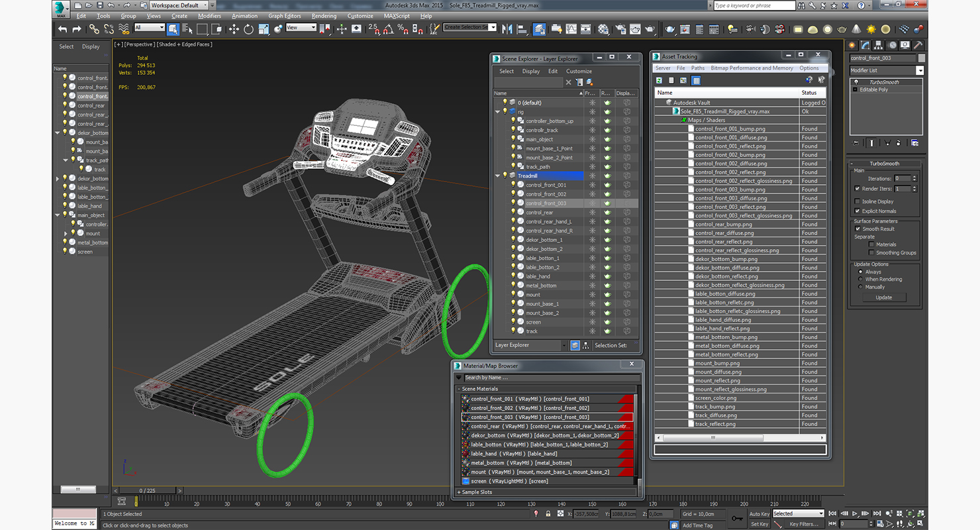Open Render Setup teapot icon
The image size is (980, 530).
[x=620, y=29]
